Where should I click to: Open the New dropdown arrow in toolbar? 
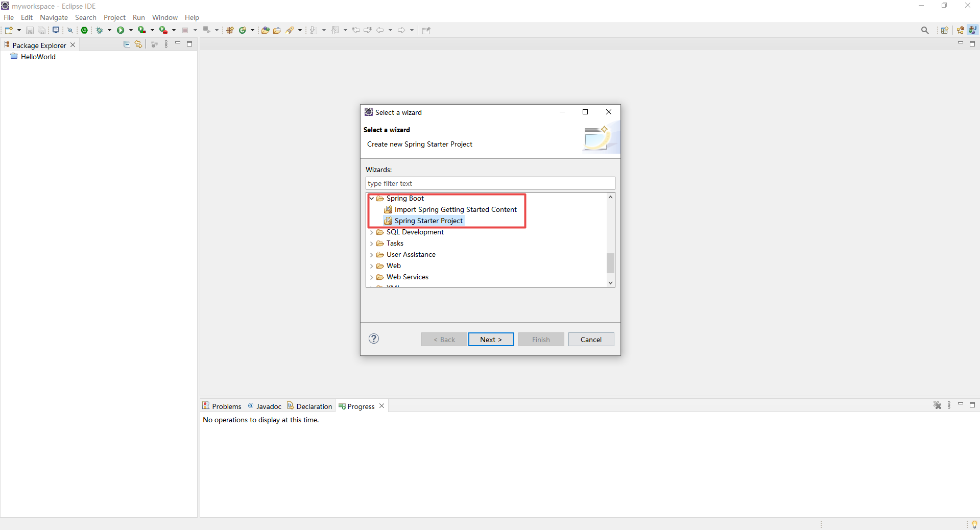pos(19,30)
